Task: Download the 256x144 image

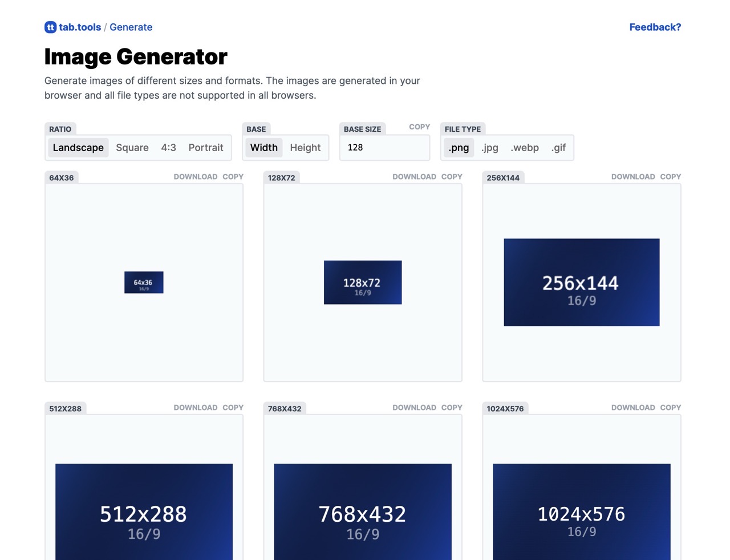Action: (633, 177)
